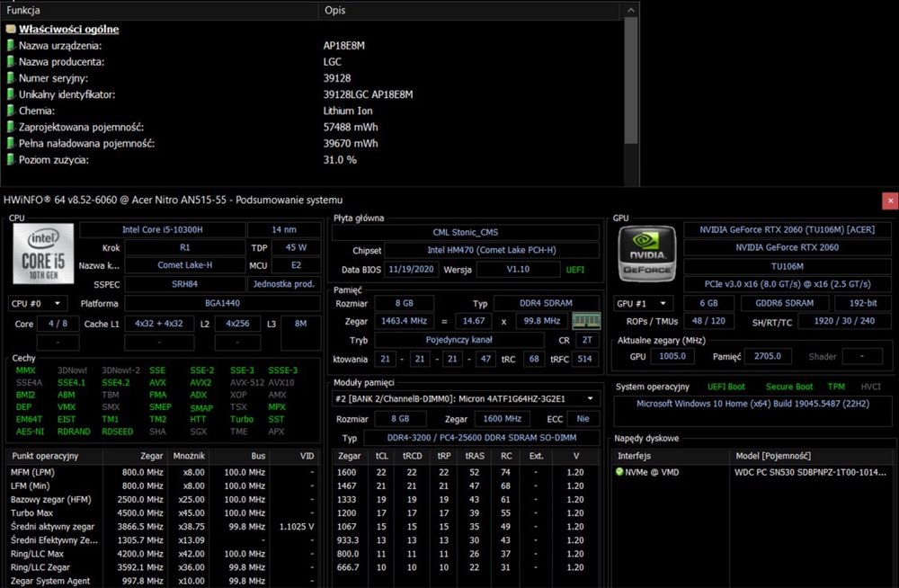899x588 pixels.
Task: Click the UEFI label beside BIOS version
Action: click(x=575, y=270)
